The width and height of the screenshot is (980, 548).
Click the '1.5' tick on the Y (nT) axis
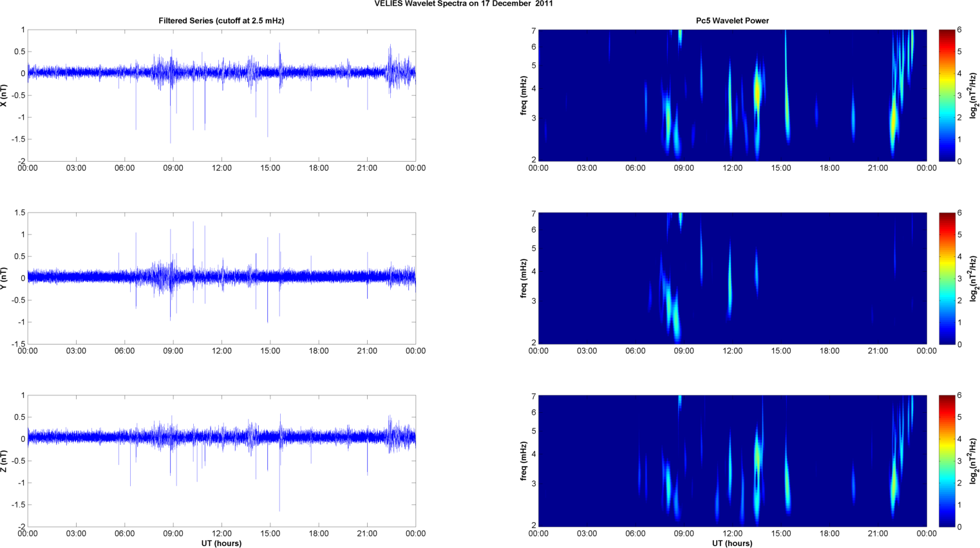tap(20, 213)
